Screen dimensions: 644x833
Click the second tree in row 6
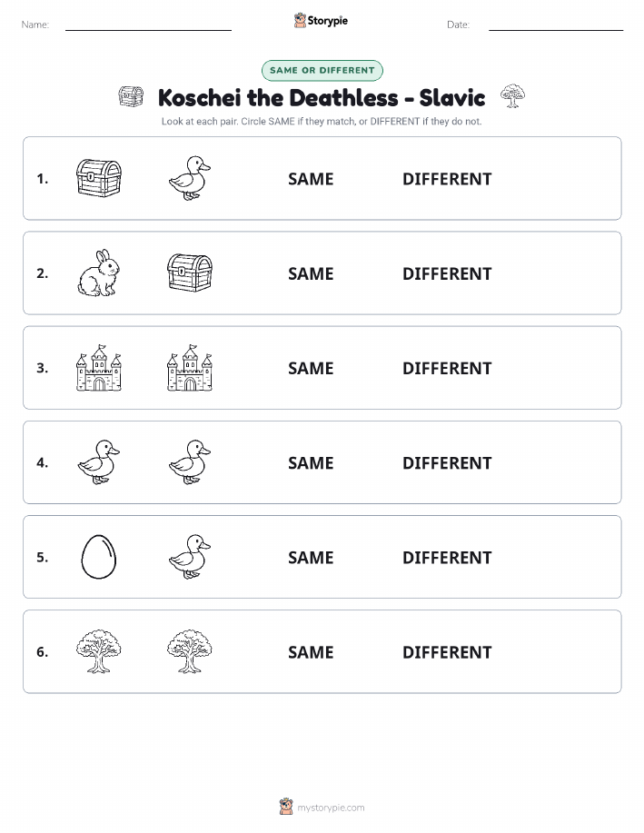[190, 651]
